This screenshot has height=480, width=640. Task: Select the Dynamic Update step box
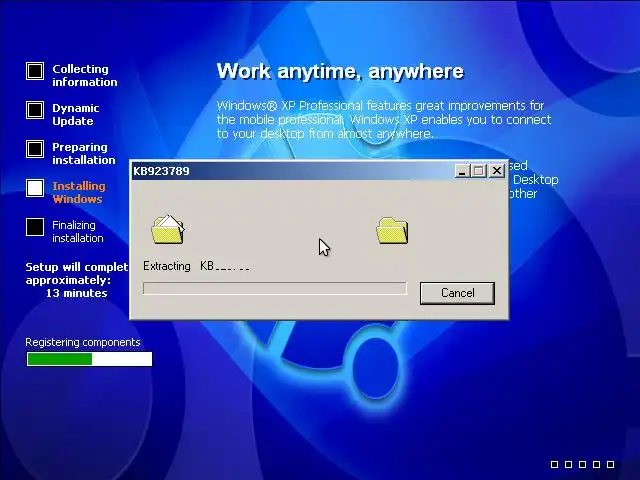click(x=35, y=110)
